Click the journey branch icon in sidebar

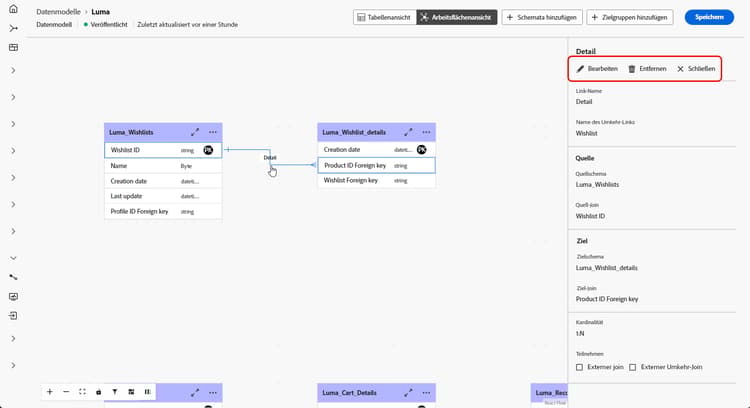click(13, 28)
